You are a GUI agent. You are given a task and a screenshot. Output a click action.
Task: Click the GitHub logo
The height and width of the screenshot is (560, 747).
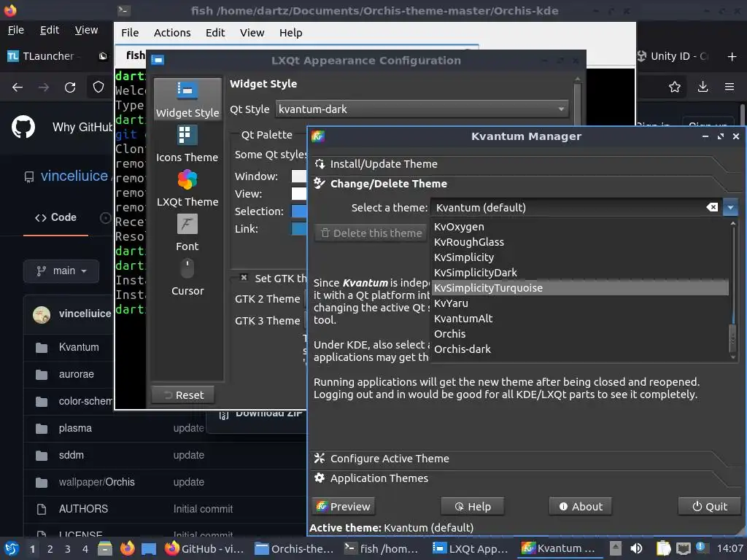23,127
